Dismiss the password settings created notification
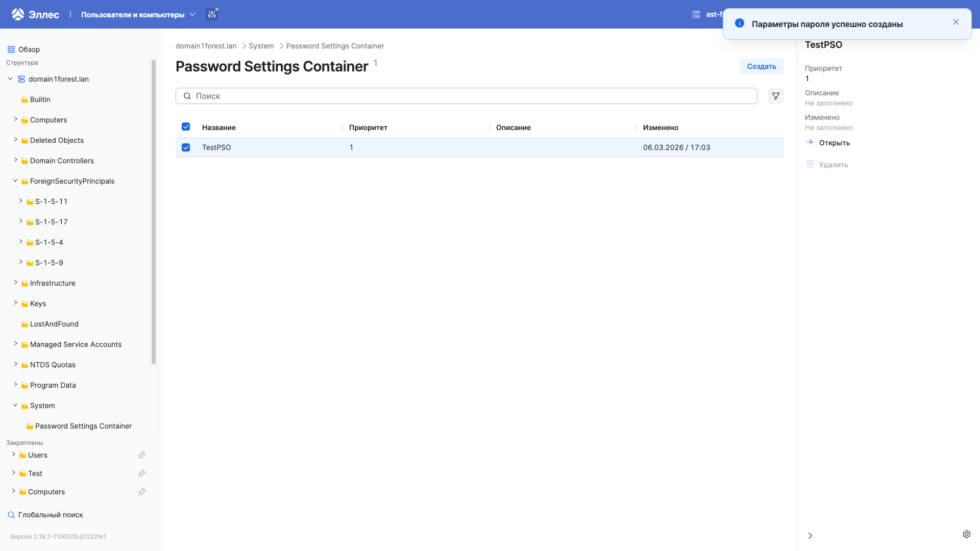Screen dimensions: 980x551 955,22
